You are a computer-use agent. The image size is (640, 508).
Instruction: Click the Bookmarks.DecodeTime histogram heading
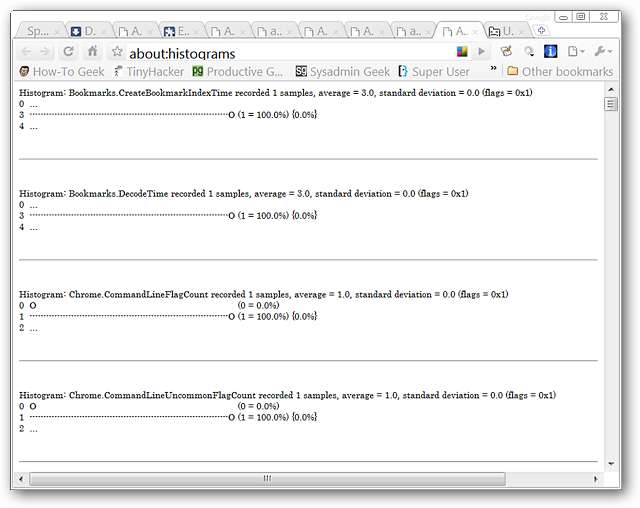coord(244,194)
